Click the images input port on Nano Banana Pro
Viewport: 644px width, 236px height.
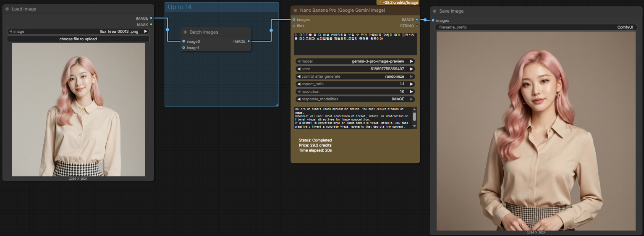[294, 19]
